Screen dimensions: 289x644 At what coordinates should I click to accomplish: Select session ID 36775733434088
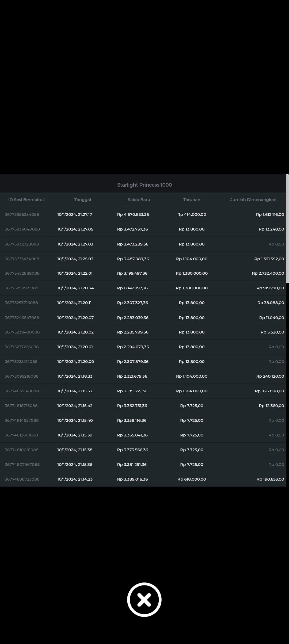pyautogui.click(x=22, y=259)
